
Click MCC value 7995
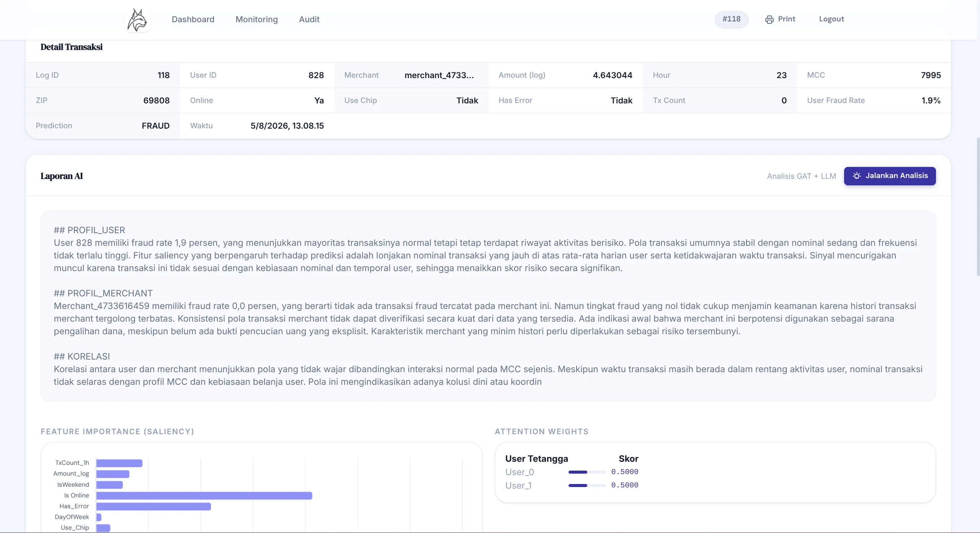point(931,75)
